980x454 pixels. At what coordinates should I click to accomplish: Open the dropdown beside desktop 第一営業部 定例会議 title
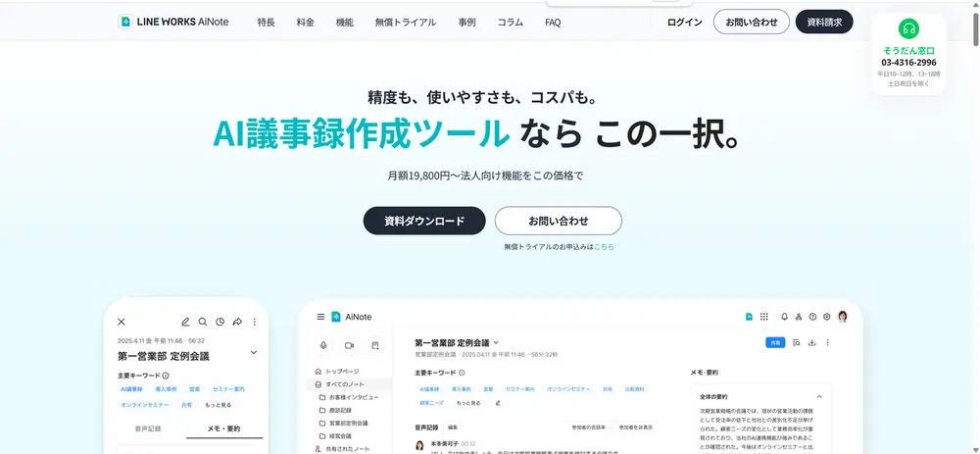496,342
